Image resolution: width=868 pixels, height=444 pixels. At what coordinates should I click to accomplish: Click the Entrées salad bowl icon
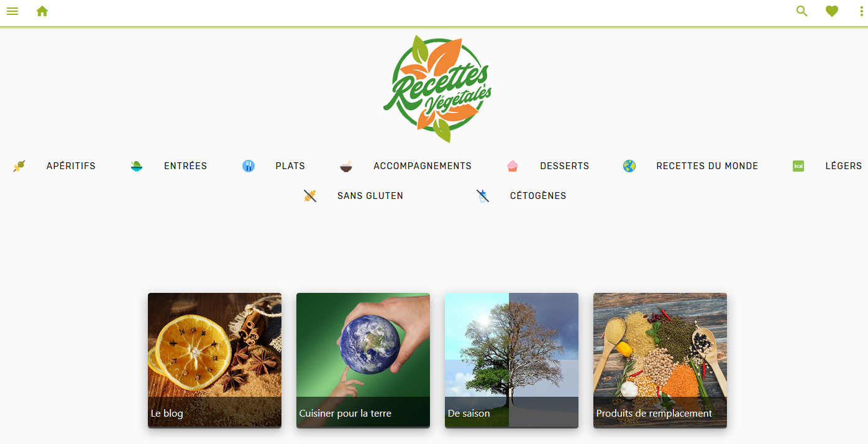tap(137, 166)
